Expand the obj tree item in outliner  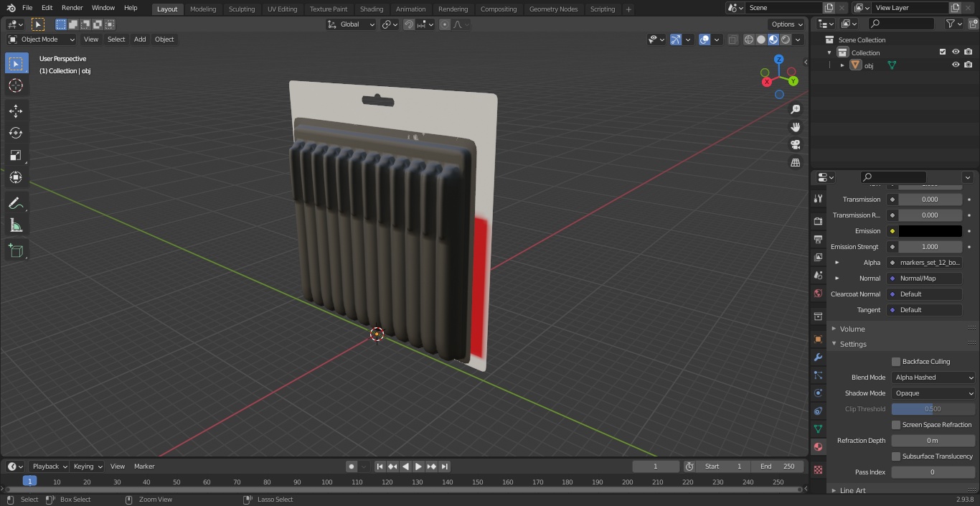pos(842,65)
